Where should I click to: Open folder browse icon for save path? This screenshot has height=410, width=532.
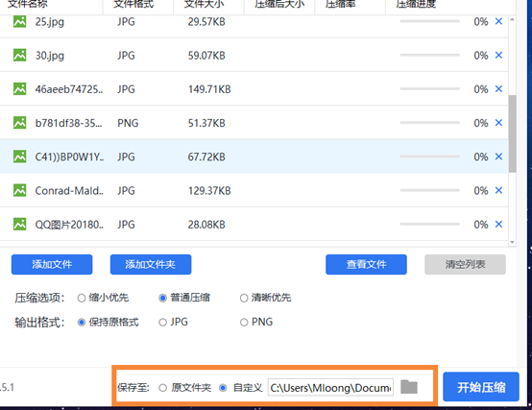pos(409,387)
